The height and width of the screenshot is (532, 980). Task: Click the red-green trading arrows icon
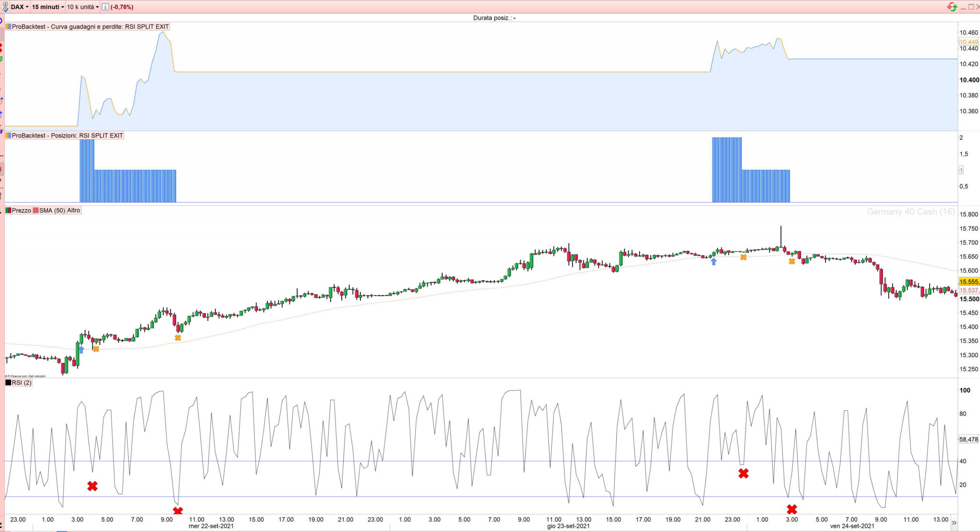(x=952, y=7)
